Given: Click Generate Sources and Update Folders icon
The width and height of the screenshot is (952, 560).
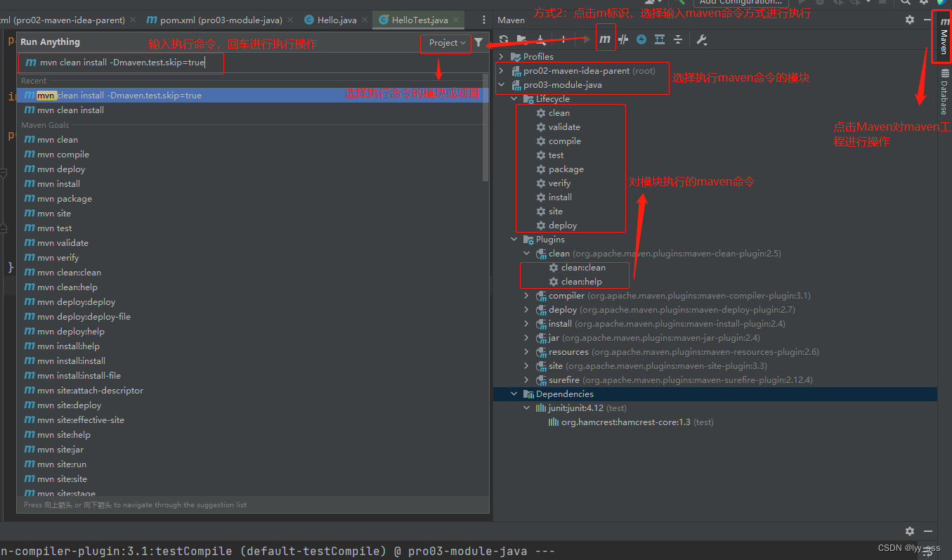Looking at the screenshot, I should [522, 39].
